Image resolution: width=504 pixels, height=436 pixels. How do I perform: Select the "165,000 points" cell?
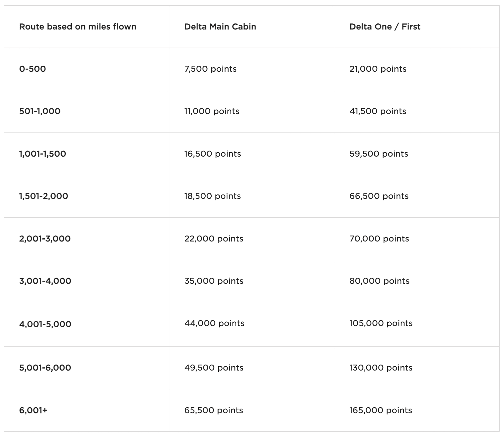pos(381,410)
